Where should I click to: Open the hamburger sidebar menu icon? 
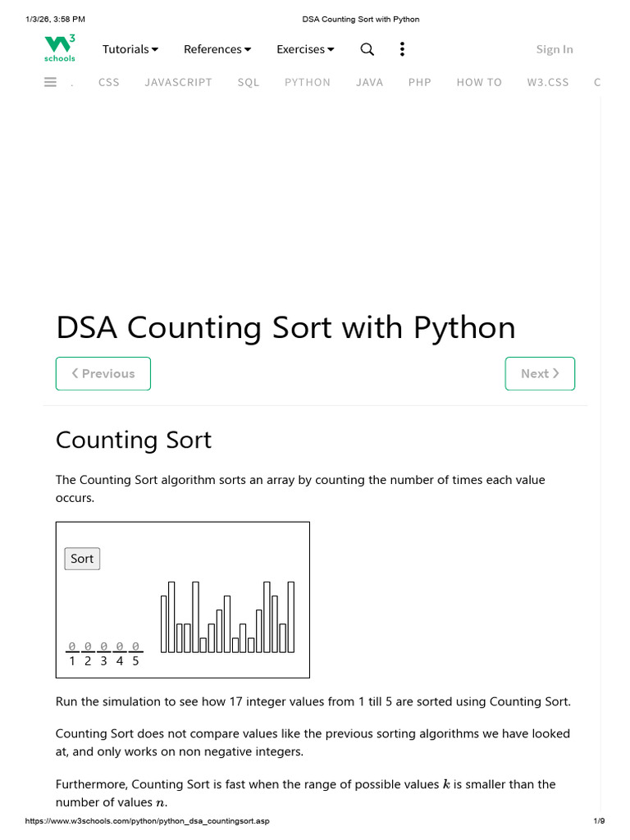point(50,82)
